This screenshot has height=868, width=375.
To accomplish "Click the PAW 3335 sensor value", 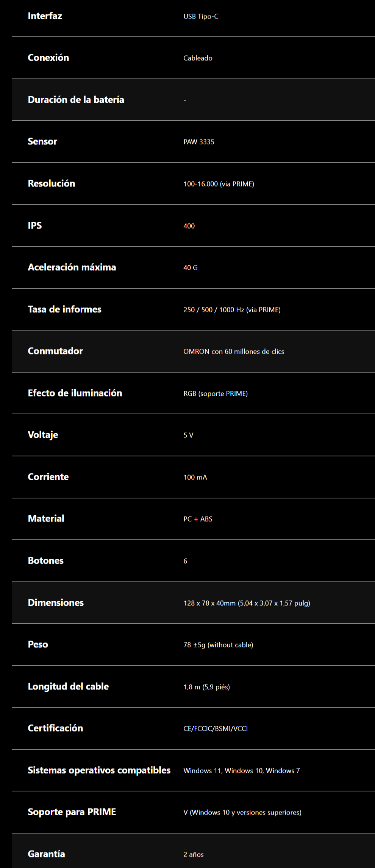I will coord(198,142).
